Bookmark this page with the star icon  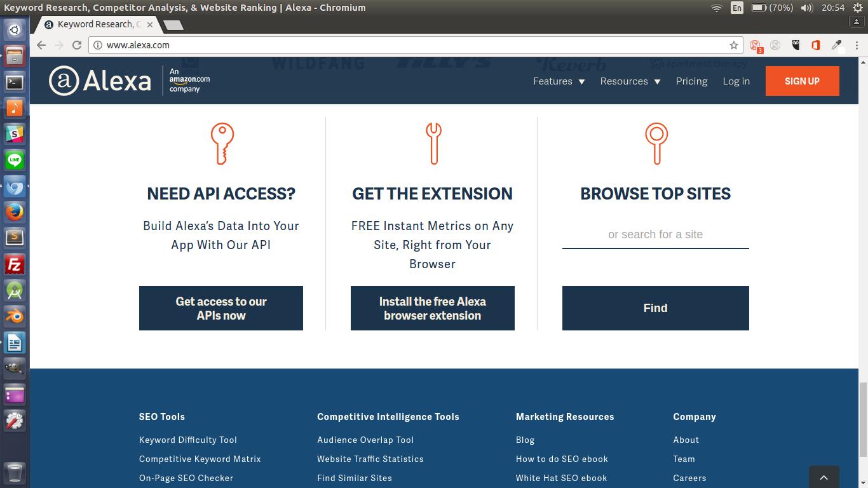(x=734, y=45)
